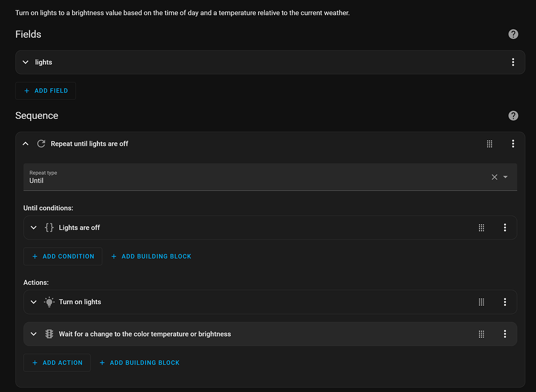Open the lights field three-dot menu
This screenshot has height=392, width=536.
[513, 62]
